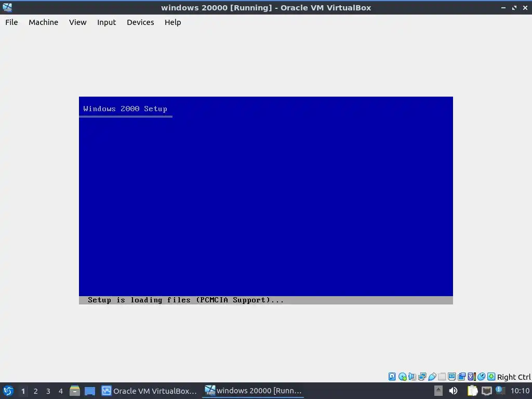Screen dimensions: 532x399
Task: Switch to workspace 3
Action: click(x=48, y=391)
